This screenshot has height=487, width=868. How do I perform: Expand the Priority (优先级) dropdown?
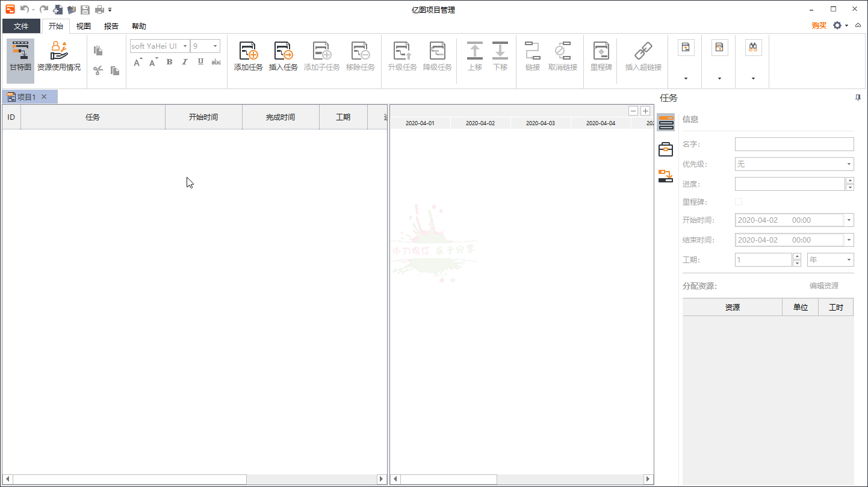(x=794, y=164)
